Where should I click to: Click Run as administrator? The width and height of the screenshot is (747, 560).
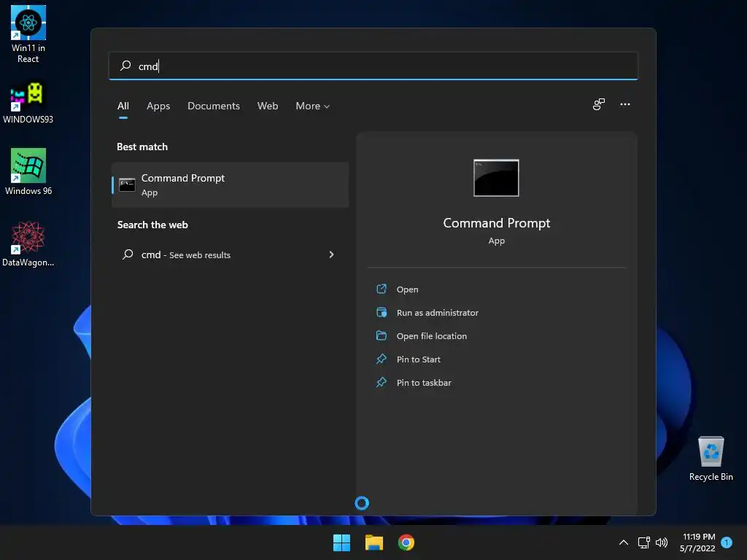[x=438, y=313]
